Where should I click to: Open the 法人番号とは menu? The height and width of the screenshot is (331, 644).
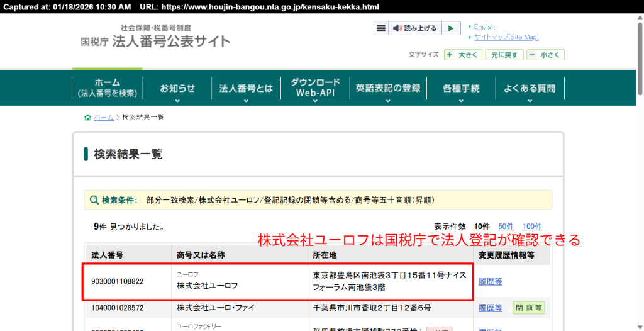246,88
